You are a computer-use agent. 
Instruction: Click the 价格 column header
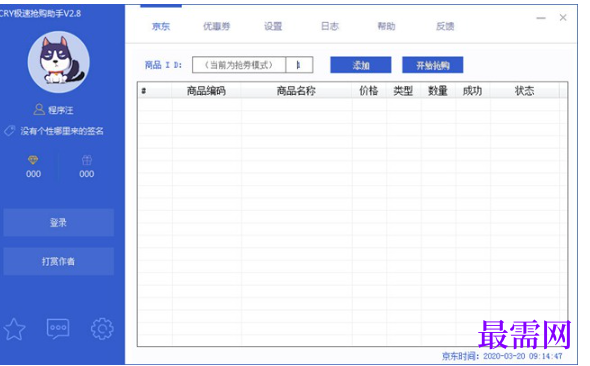(369, 91)
